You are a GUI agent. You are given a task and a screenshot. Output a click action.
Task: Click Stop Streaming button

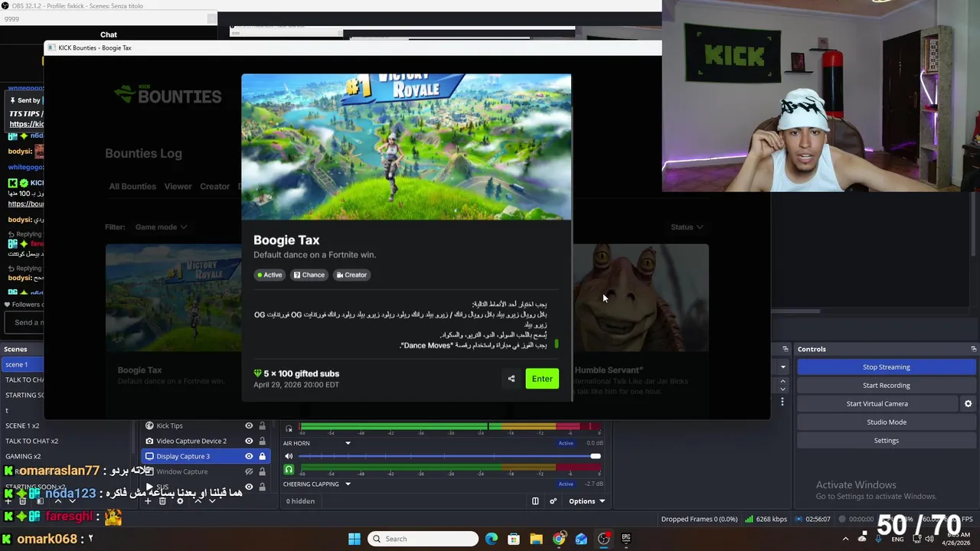(x=886, y=367)
